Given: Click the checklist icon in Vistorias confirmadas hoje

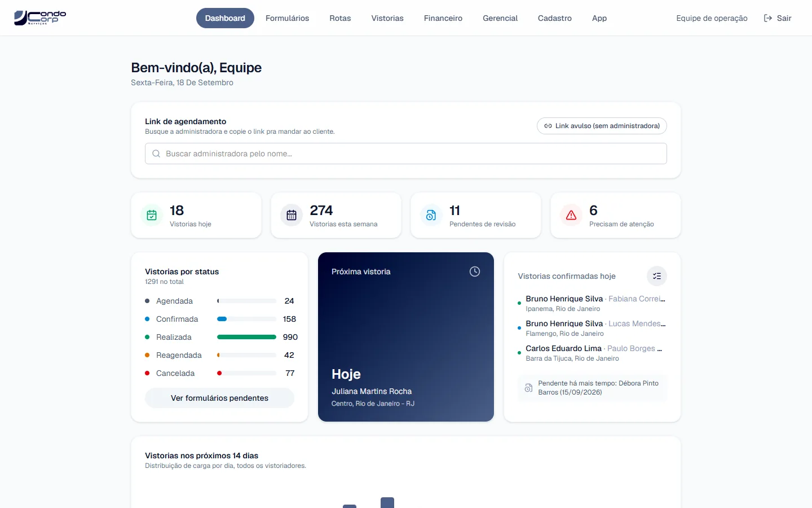Looking at the screenshot, I should (x=657, y=276).
